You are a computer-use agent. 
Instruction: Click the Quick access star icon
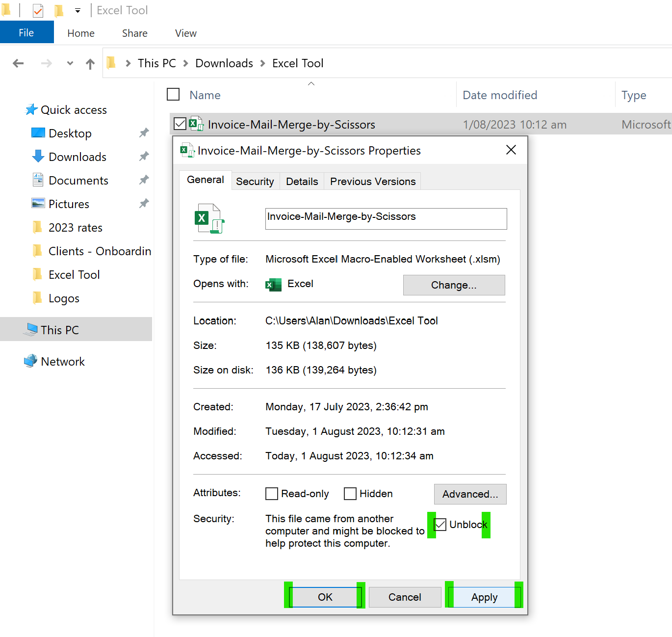(31, 109)
